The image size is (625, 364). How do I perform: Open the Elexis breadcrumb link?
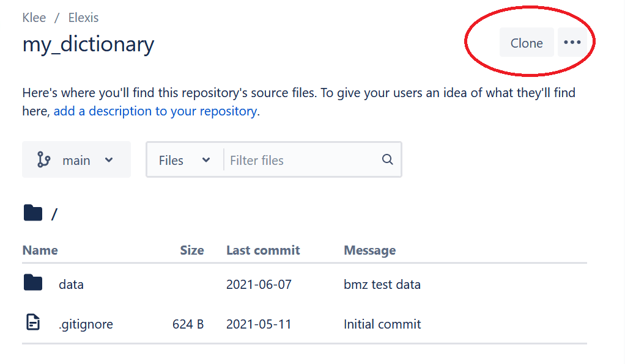coord(83,18)
